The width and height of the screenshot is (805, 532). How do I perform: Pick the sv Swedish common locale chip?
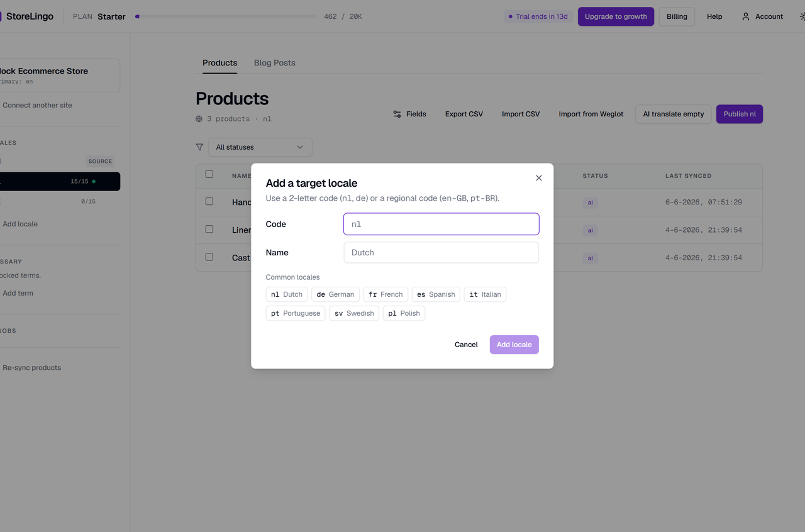coord(354,313)
